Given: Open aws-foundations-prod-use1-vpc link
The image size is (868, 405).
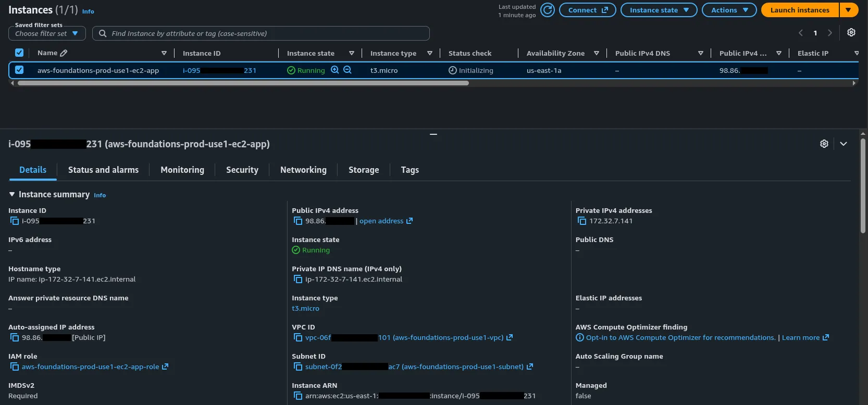Looking at the screenshot, I should [x=409, y=337].
